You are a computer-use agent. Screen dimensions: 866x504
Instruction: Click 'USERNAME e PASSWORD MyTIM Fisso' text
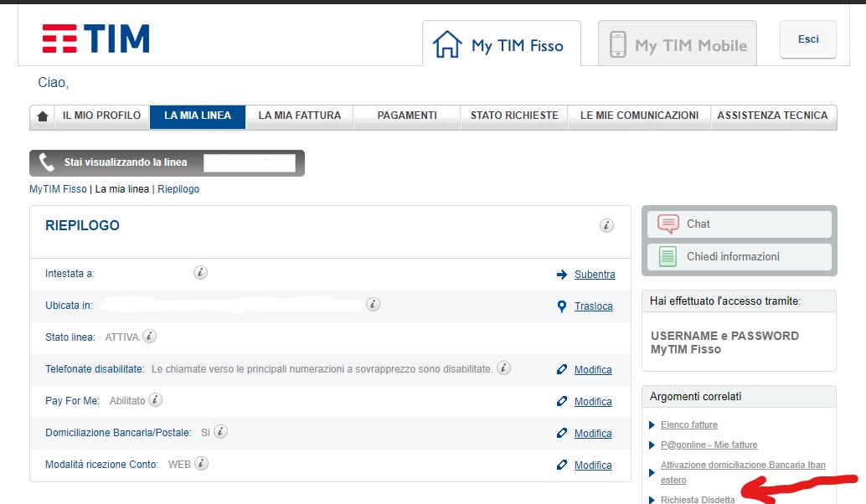724,342
